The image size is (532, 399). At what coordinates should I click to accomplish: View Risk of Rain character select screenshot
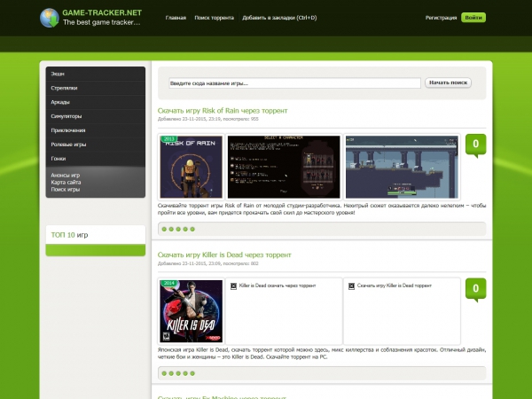[x=284, y=167]
